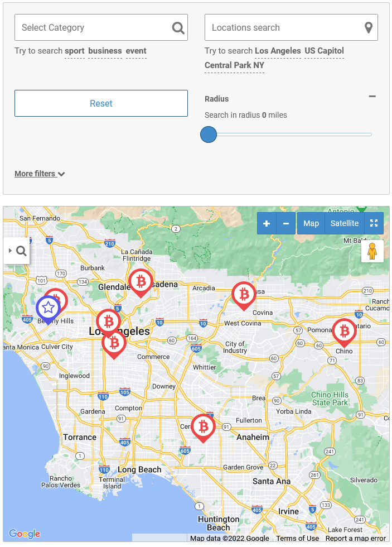Open the Google logo link
The width and height of the screenshot is (392, 547).
25,534
